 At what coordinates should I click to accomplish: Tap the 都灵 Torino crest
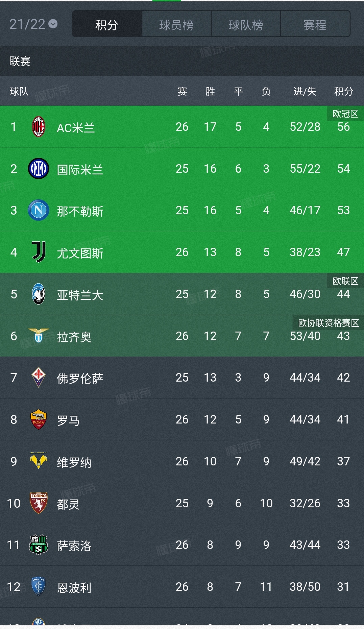39,503
